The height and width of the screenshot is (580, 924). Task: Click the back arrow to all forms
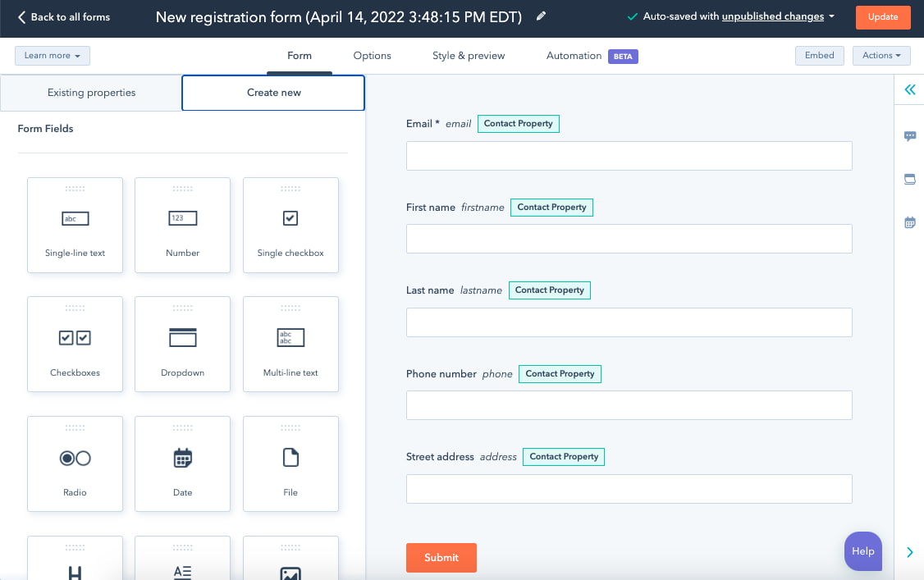coord(21,17)
